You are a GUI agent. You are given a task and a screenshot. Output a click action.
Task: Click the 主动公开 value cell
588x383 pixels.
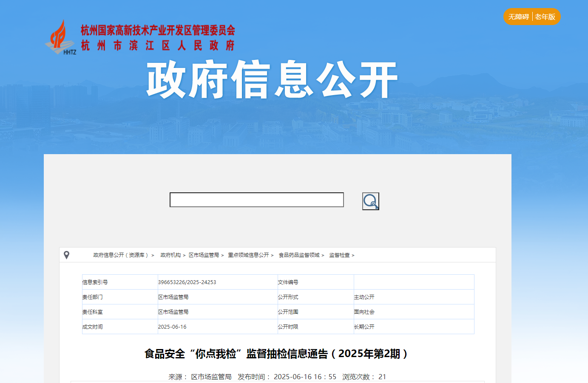[414, 297]
